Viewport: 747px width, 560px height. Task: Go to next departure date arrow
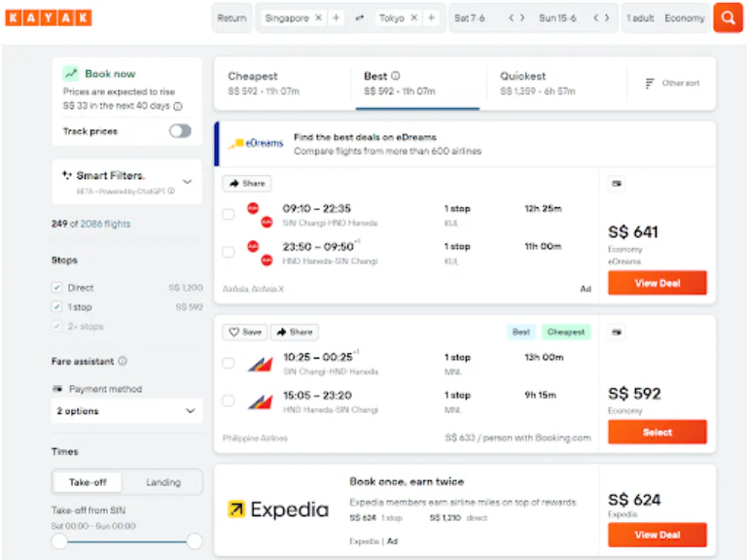[522, 18]
